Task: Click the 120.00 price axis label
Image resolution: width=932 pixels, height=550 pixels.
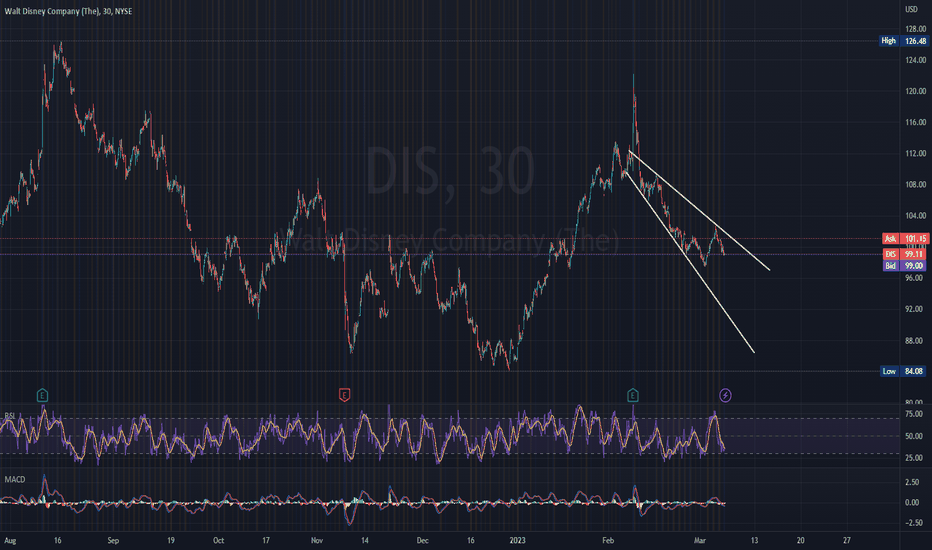Action: [915, 91]
